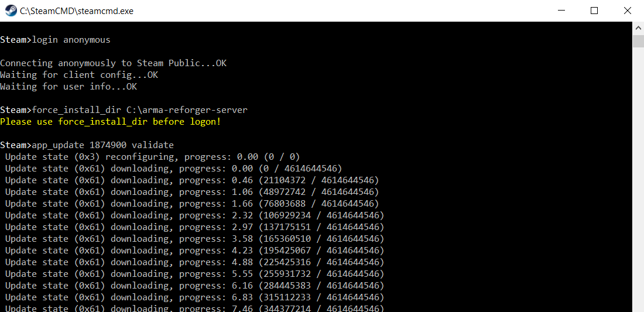Click the line showing progress 4.23
The width and height of the screenshot is (644, 312).
tap(195, 251)
